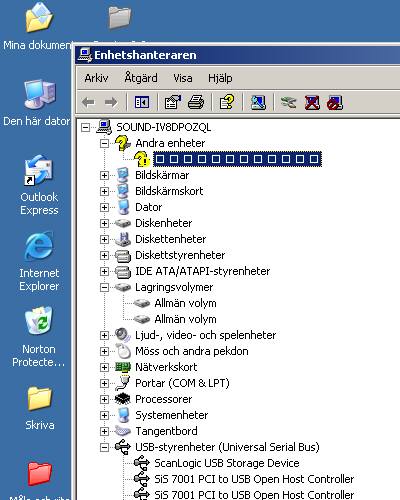Viewport: 400px width, 500px height.
Task: Click the Internet Explorer desktop icon
Action: pyautogui.click(x=39, y=261)
